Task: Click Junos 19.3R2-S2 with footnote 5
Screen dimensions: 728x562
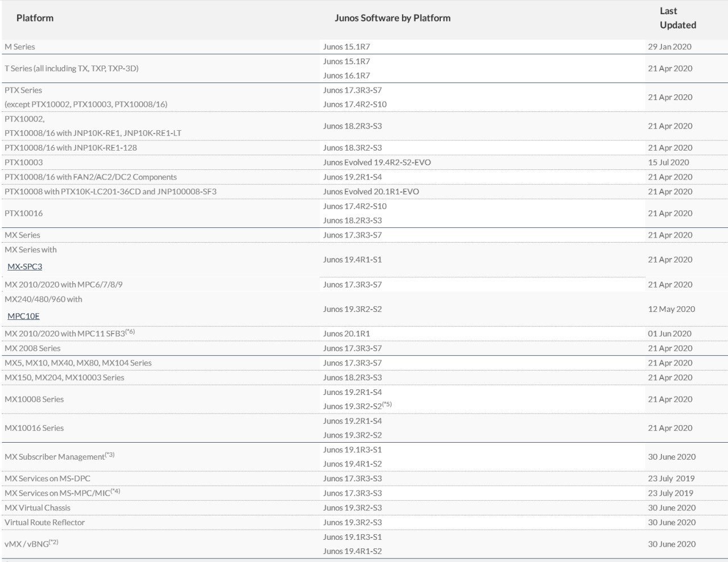Action: (357, 406)
